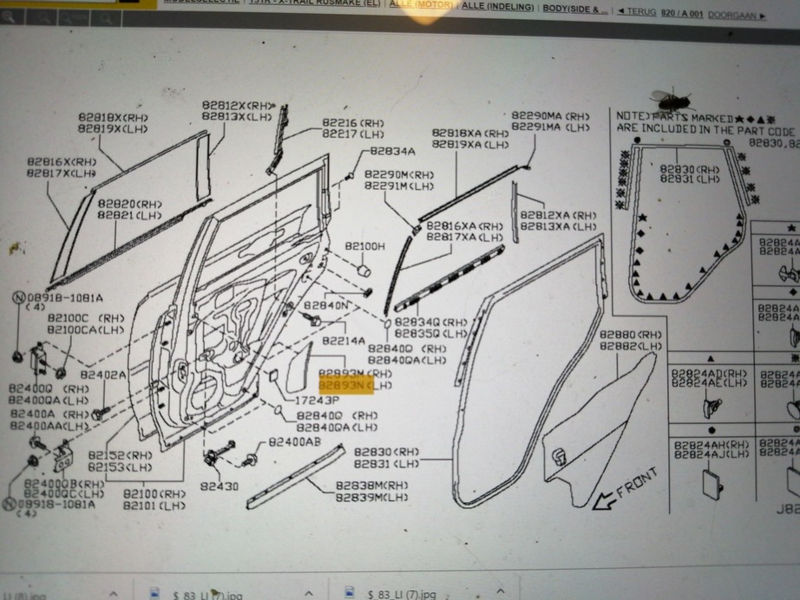Open the ALLE (MOTOR) breadcrumb link
Image resolution: width=800 pixels, height=600 pixels.
(421, 5)
